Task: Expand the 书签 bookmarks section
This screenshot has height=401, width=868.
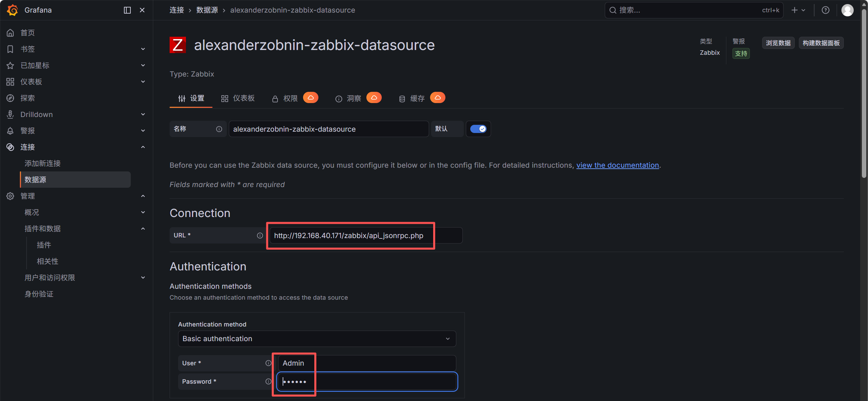Action: pos(143,49)
